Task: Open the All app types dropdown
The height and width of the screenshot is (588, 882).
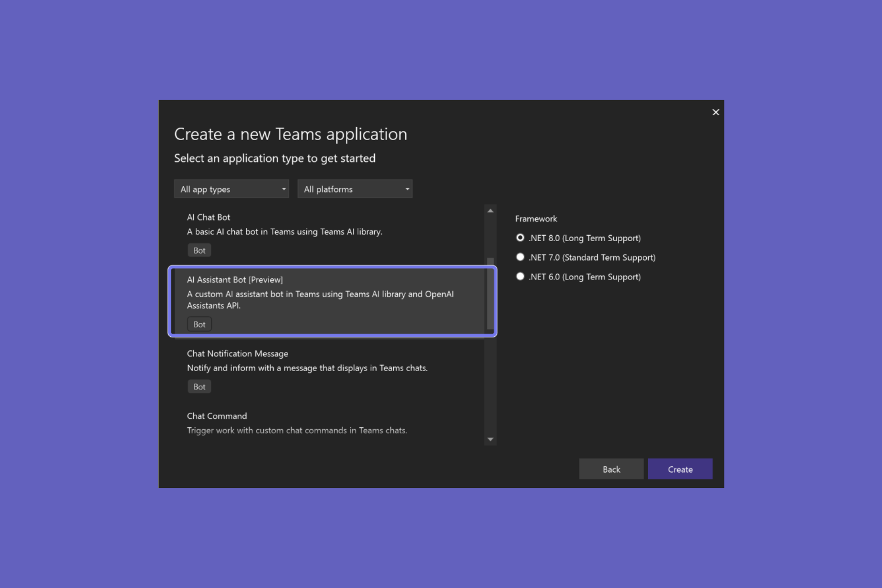Action: tap(231, 189)
